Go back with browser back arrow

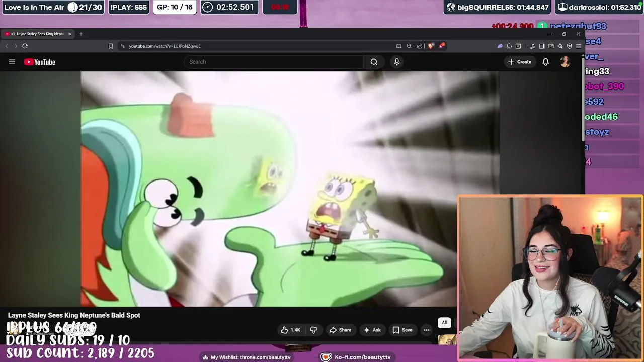point(7,46)
